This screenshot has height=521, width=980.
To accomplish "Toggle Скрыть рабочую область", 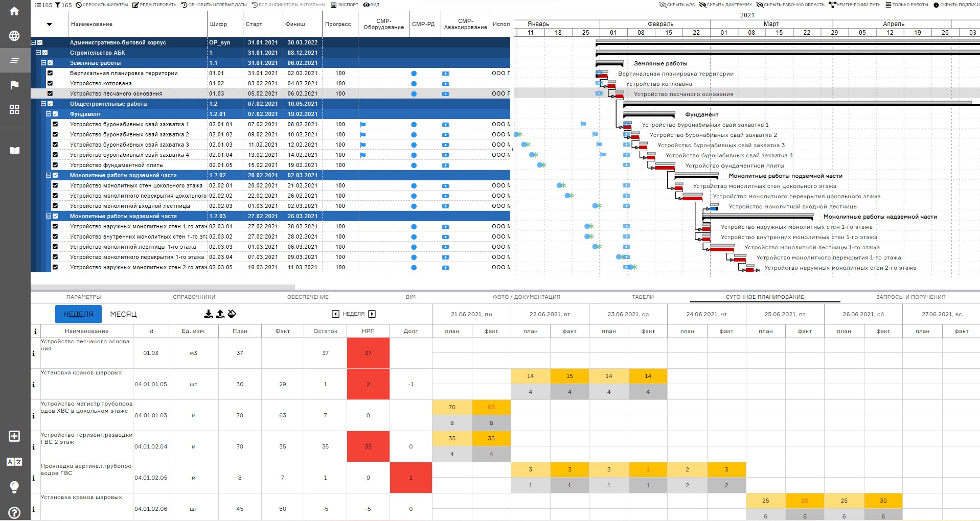I will point(790,5).
